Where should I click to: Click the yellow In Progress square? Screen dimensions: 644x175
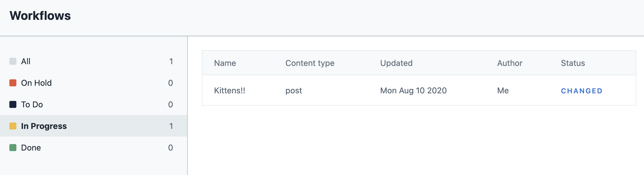tap(13, 126)
